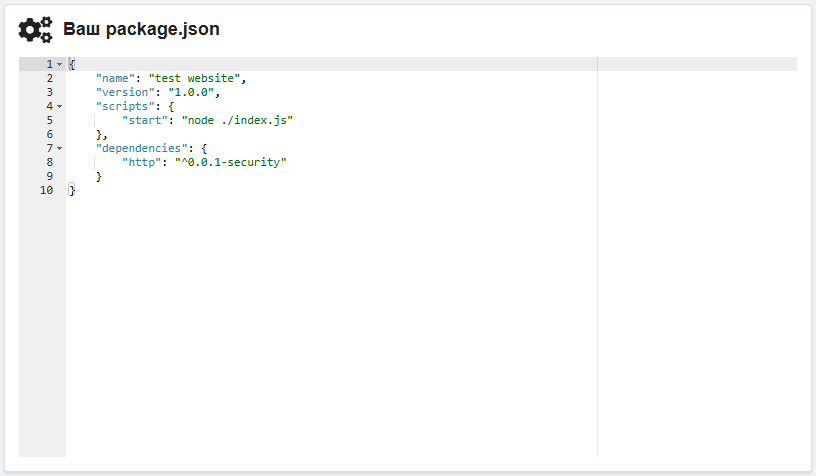Click the closing brace on line 10
This screenshot has width=816, height=476.
coord(72,190)
